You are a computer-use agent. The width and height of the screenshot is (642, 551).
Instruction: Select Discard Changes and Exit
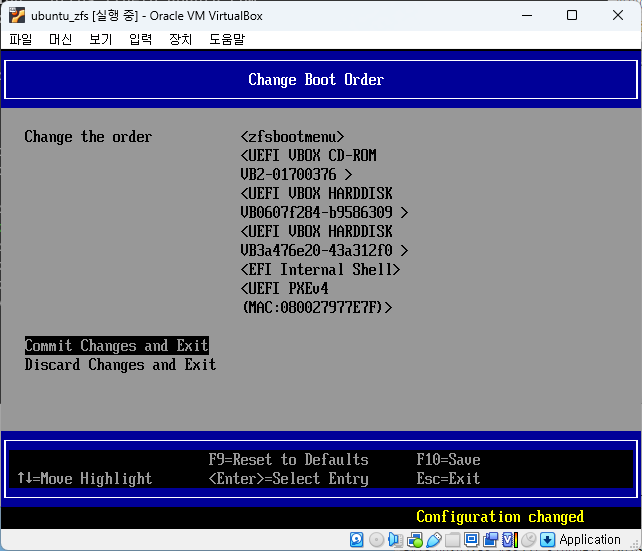pyautogui.click(x=120, y=365)
